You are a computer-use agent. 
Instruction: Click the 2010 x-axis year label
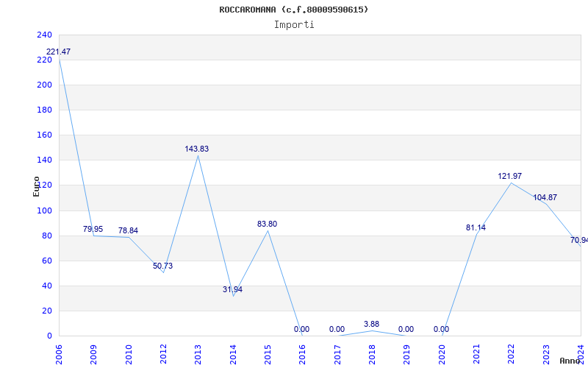point(129,355)
